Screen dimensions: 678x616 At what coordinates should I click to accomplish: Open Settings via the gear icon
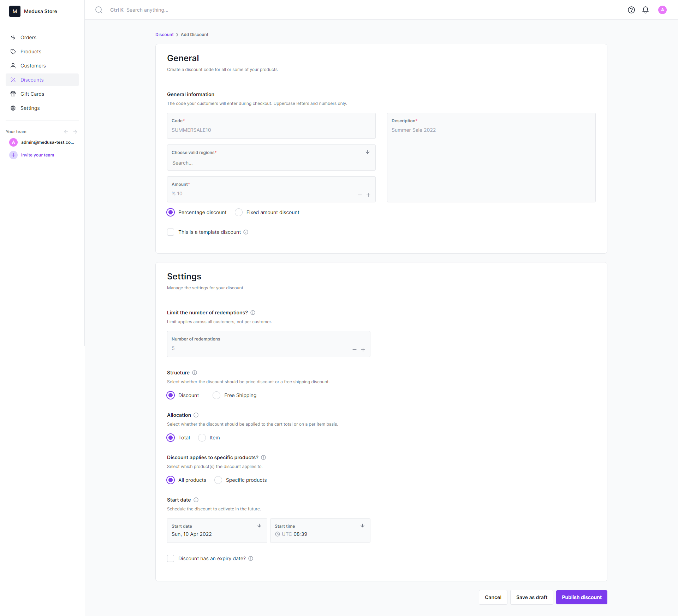pyautogui.click(x=13, y=108)
